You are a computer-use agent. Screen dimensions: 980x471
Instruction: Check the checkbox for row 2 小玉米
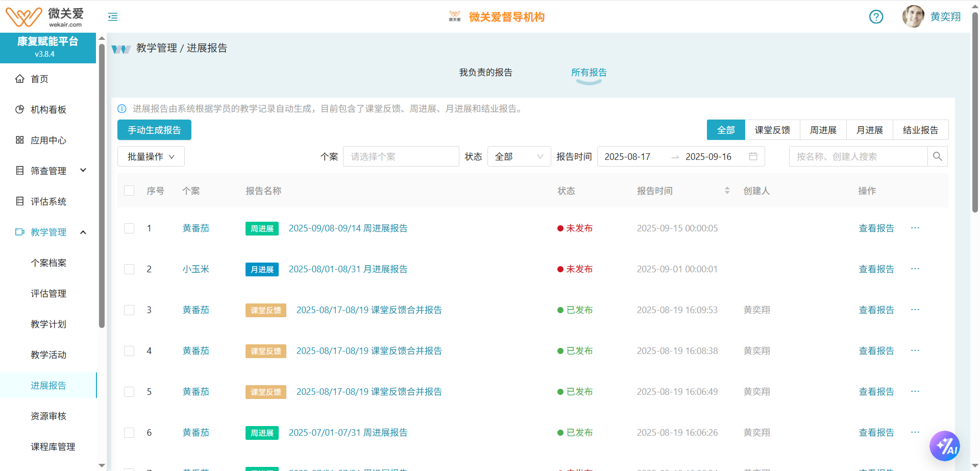click(x=129, y=269)
